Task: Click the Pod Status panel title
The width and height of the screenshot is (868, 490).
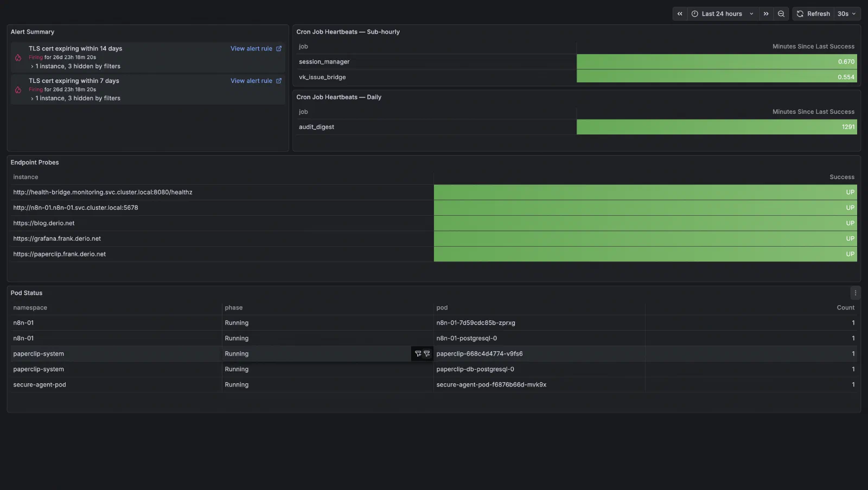Action: click(27, 293)
